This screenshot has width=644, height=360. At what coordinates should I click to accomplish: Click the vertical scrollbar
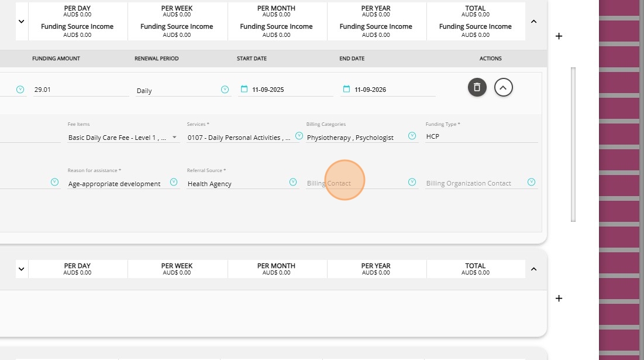click(573, 144)
